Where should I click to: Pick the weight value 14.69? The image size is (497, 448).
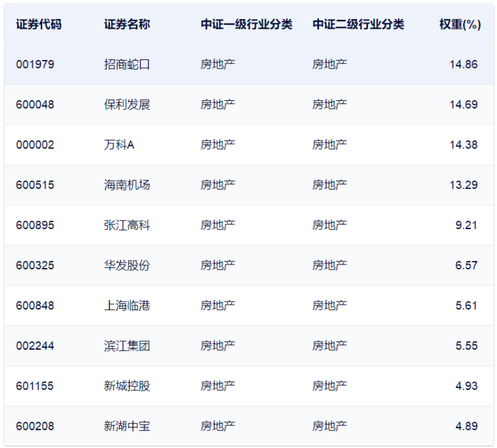[463, 105]
